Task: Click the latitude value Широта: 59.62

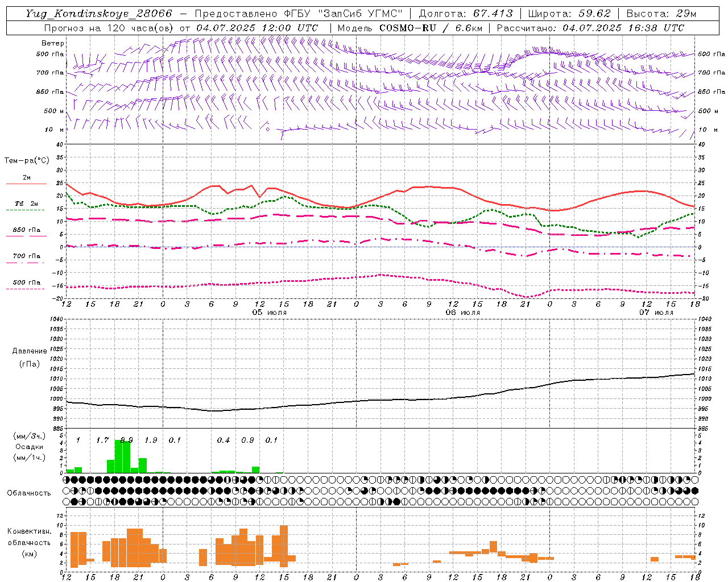Action: pos(569,14)
